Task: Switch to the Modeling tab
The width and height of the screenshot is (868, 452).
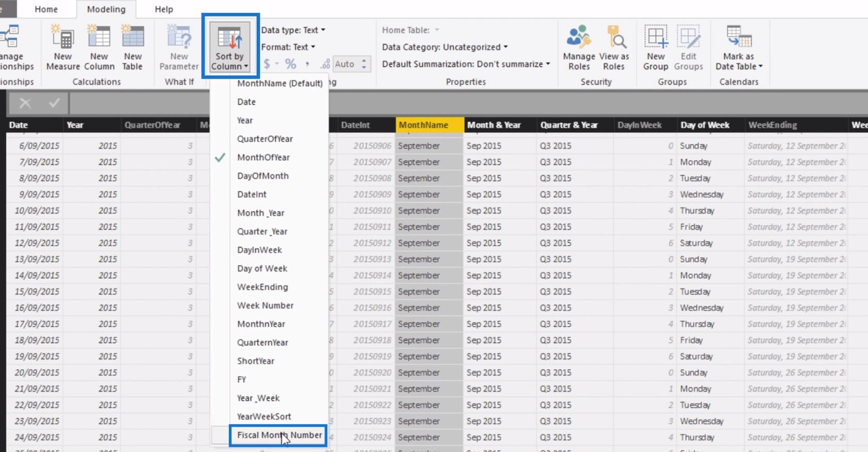Action: click(106, 9)
